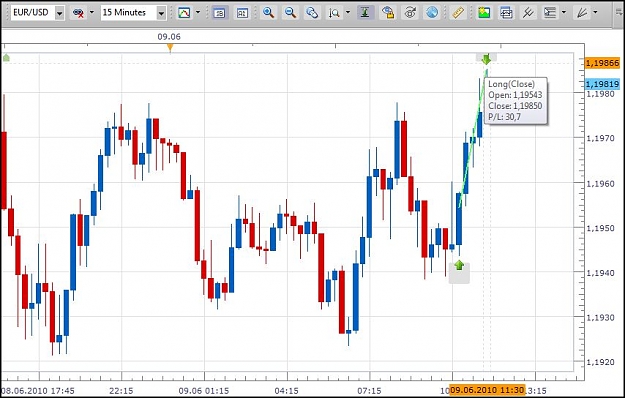Click the 08.06.2010 17:45 axis label
This screenshot has height=398, width=625.
click(x=38, y=391)
